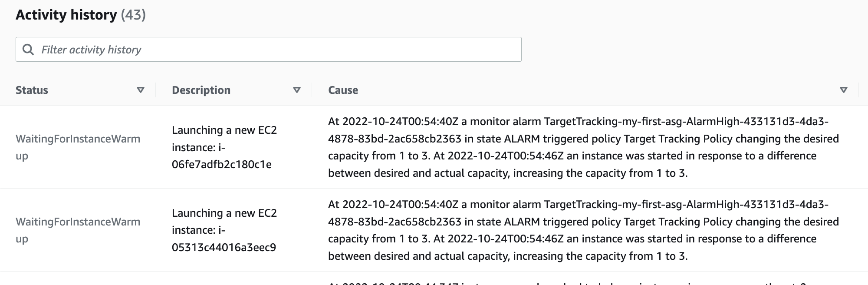Click the Status column header label
This screenshot has height=285, width=868.
[x=32, y=90]
